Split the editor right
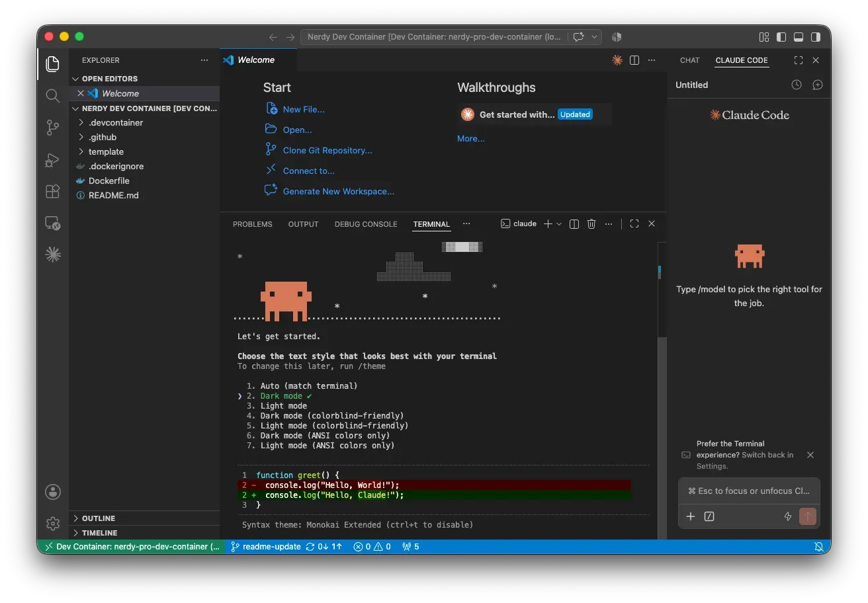This screenshot has width=868, height=603. tap(634, 60)
